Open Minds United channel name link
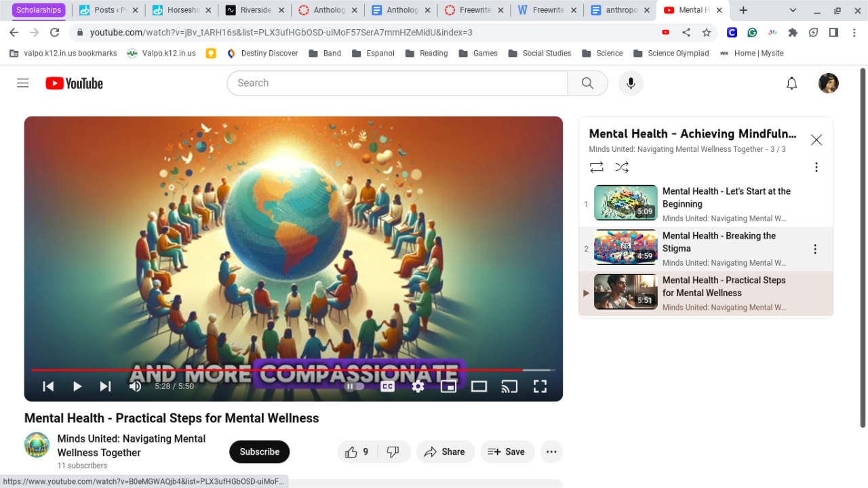Viewport: 868px width, 488px height. tap(132, 446)
